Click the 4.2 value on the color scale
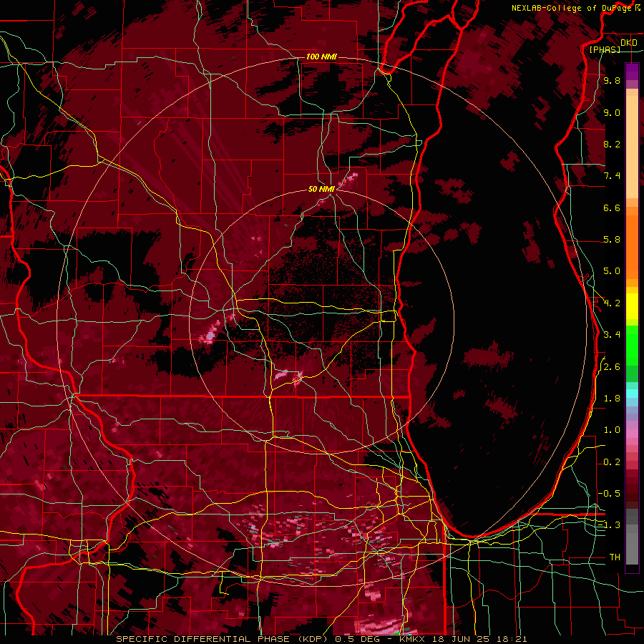This screenshot has width=644, height=644. [612, 303]
